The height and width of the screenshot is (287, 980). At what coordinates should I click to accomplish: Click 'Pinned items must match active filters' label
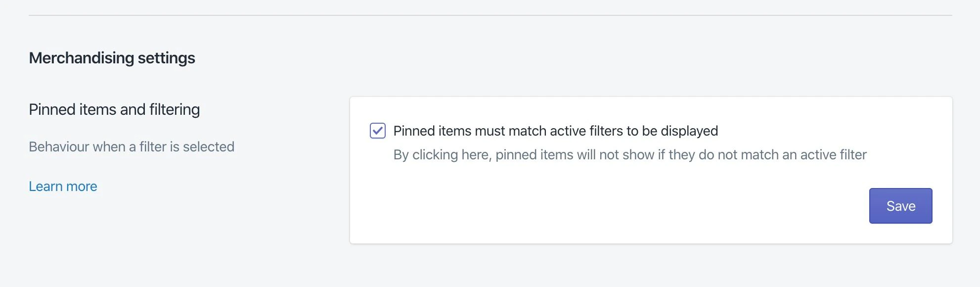pyautogui.click(x=555, y=131)
